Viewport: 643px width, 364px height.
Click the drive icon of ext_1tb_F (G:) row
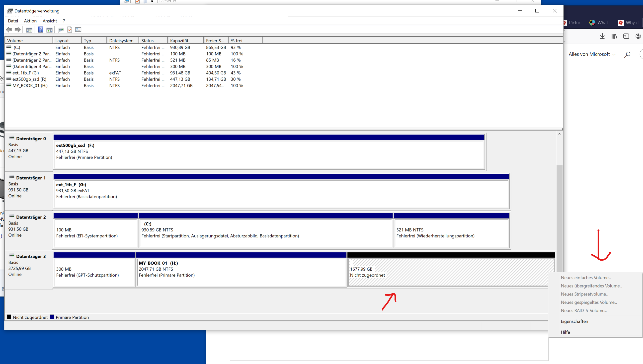pyautogui.click(x=9, y=73)
